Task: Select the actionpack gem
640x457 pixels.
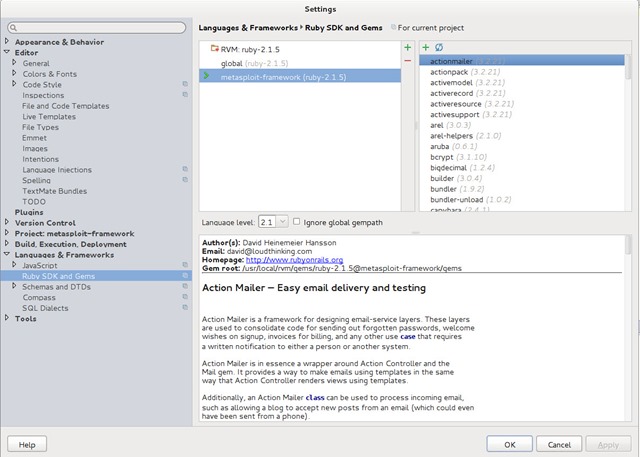Action: [x=522, y=72]
